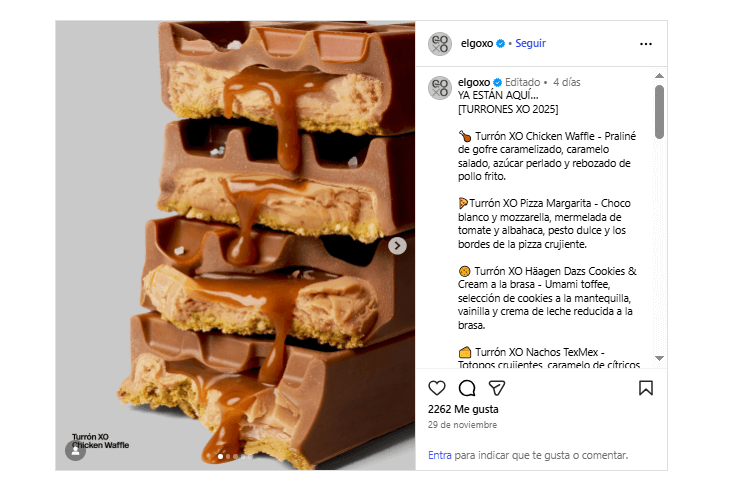The height and width of the screenshot is (500, 750).
Task: Open the comment bubble icon
Action: [467, 388]
